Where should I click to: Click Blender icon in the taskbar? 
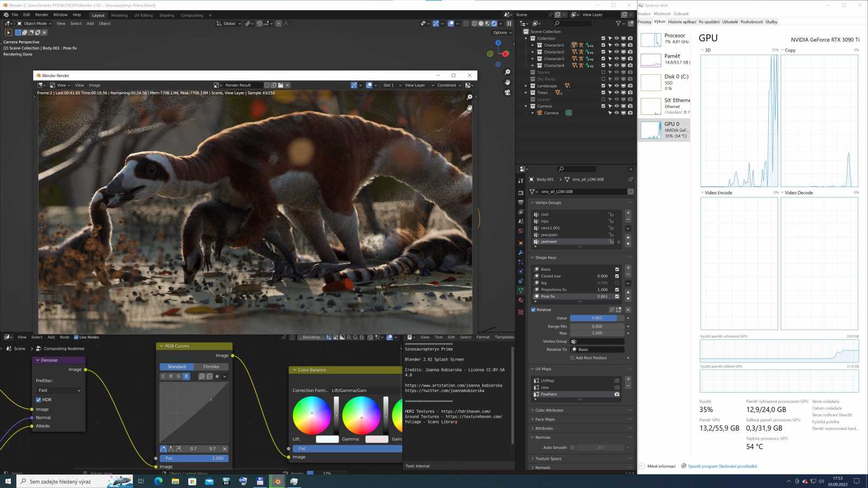point(277,481)
